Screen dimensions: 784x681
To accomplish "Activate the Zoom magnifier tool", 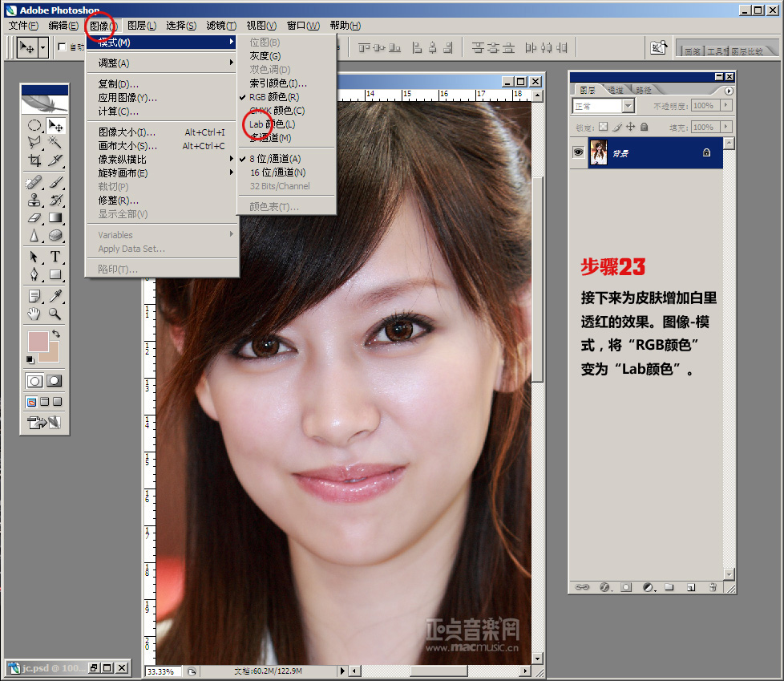I will pos(55,314).
